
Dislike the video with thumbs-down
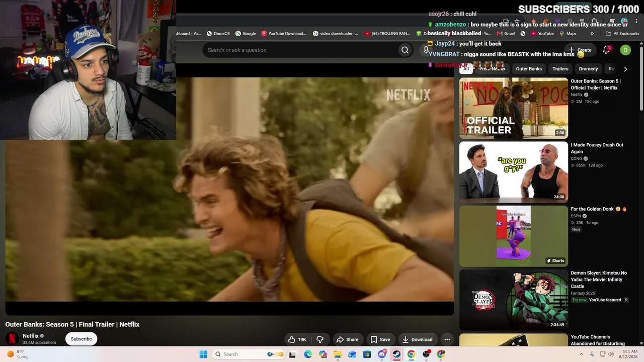(x=320, y=339)
